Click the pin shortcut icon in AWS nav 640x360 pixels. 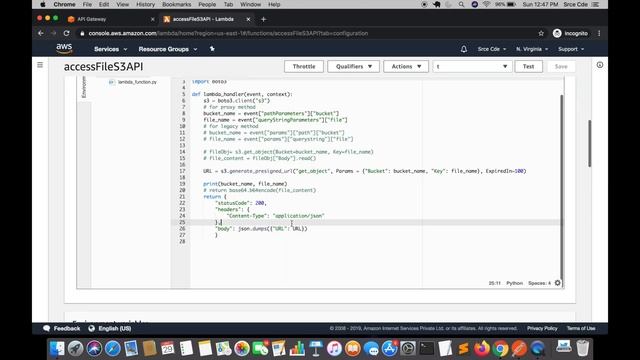pos(212,49)
